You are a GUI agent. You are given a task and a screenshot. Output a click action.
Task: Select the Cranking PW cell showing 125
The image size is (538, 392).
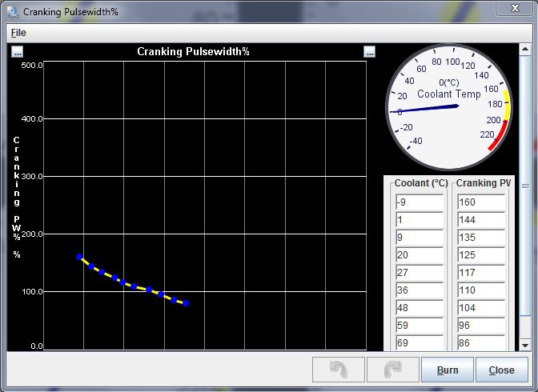tap(480, 255)
